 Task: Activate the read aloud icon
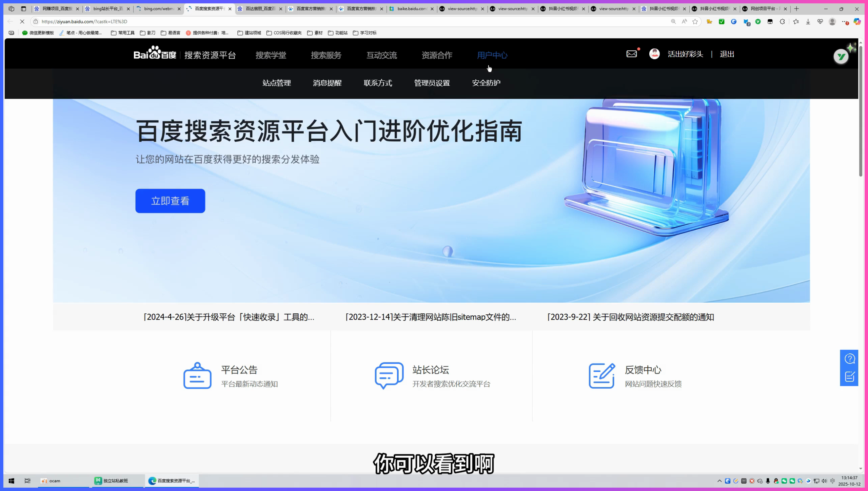684,21
